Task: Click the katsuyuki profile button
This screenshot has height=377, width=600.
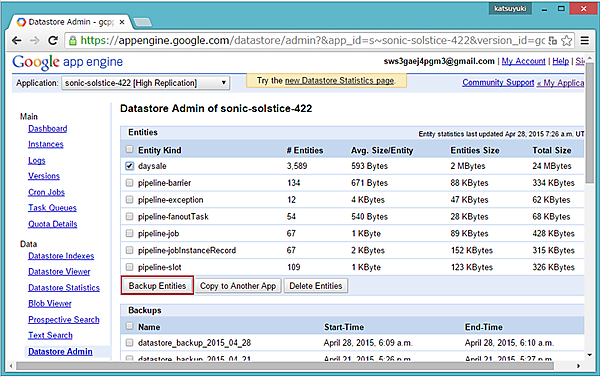Action: point(510,8)
